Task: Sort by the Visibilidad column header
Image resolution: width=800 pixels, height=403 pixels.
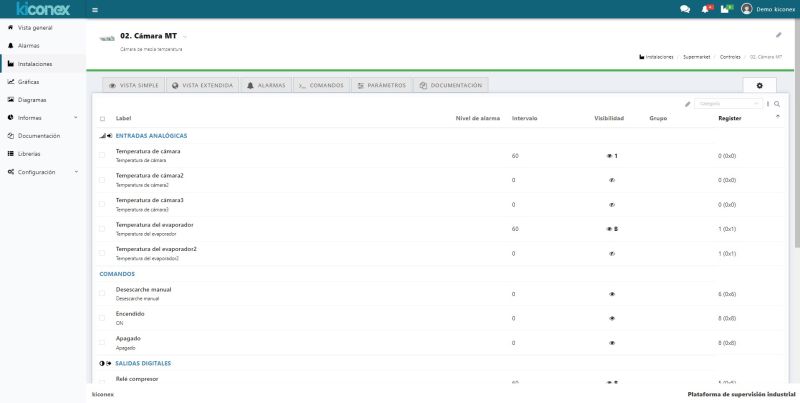Action: (609, 118)
